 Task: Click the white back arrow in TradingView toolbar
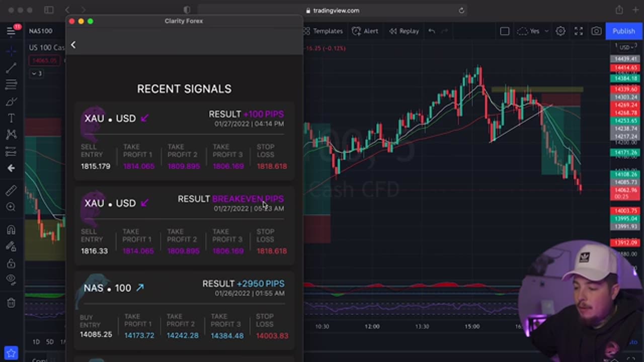coord(11,168)
